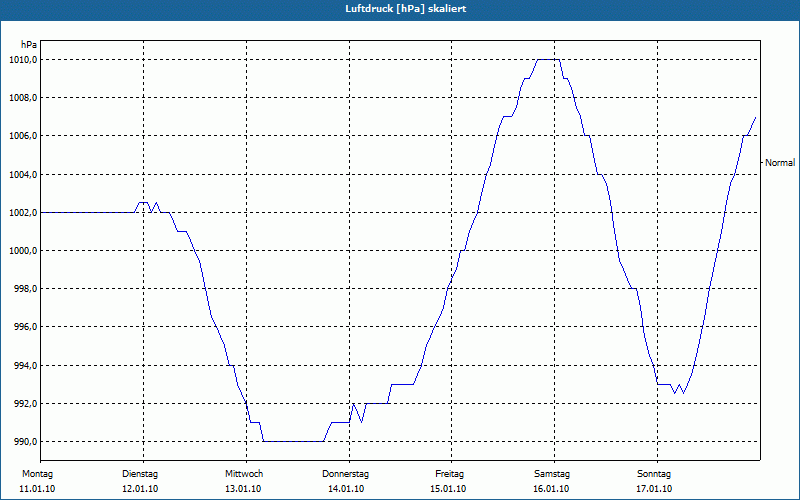Screen dimensions: 800x500
Task: Click the 1002,0 axis value
Action: [23, 213]
